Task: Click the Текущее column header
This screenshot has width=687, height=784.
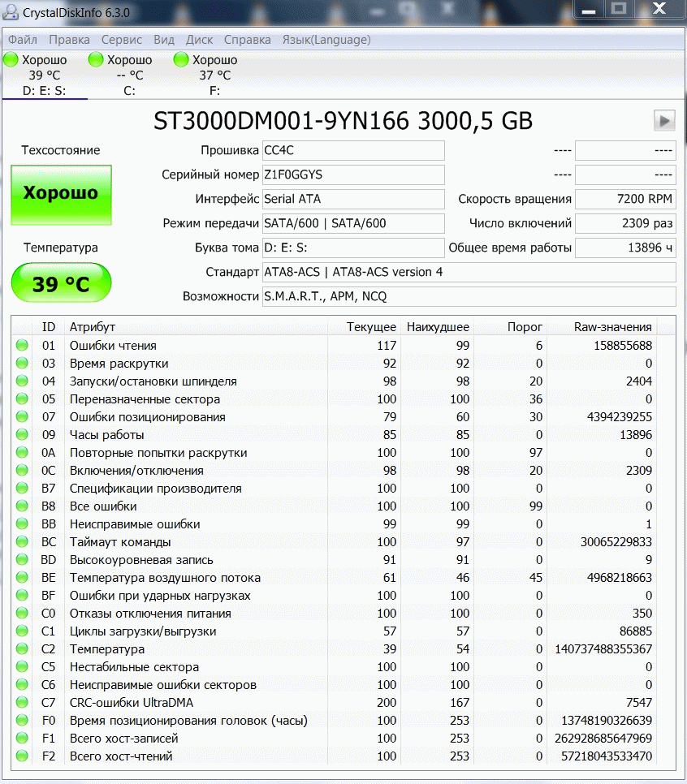Action: pos(364,327)
